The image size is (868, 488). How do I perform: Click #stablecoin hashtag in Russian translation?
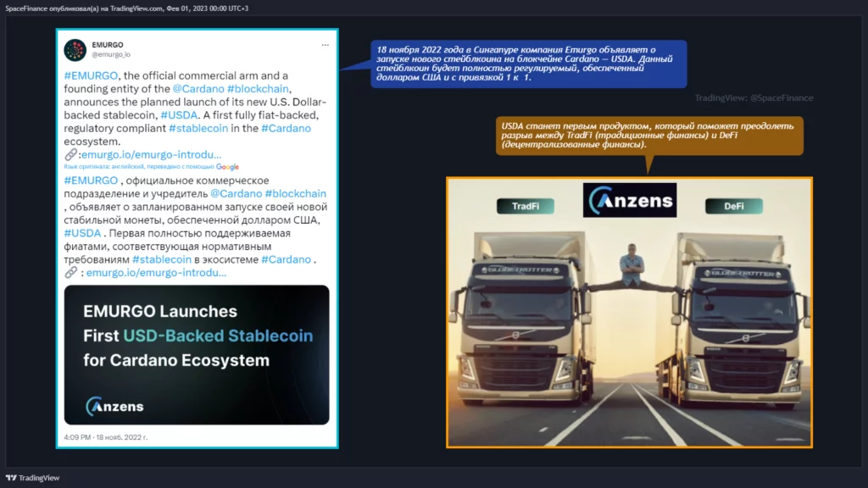pyautogui.click(x=162, y=259)
